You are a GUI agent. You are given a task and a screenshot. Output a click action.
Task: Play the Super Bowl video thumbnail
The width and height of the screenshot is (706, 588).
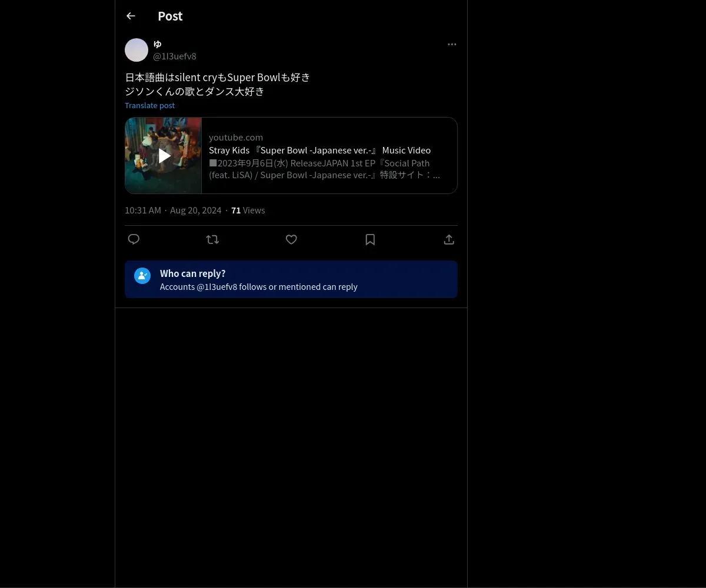pyautogui.click(x=164, y=156)
